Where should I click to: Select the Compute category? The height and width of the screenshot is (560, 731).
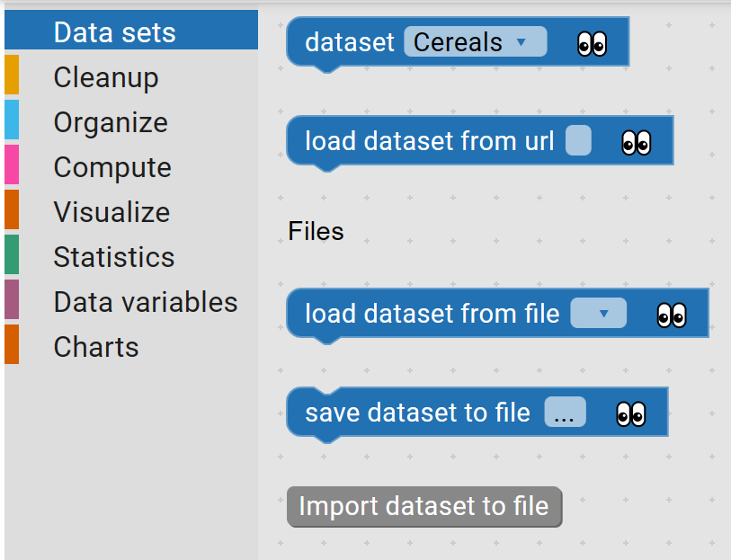111,167
